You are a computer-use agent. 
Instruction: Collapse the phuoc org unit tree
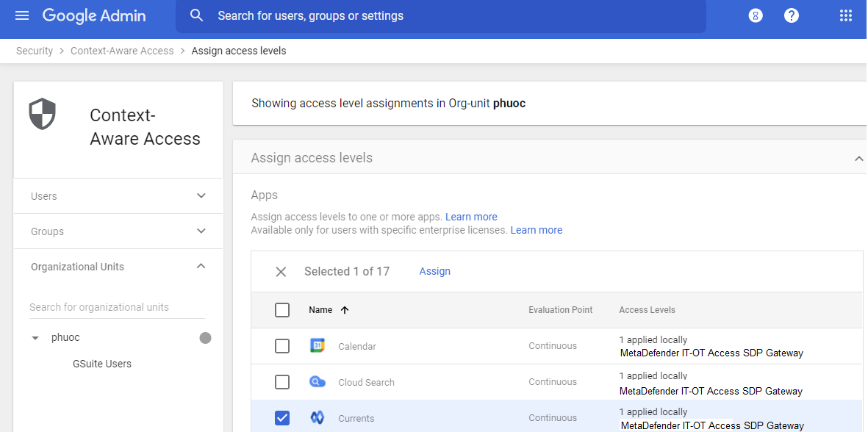pos(35,338)
